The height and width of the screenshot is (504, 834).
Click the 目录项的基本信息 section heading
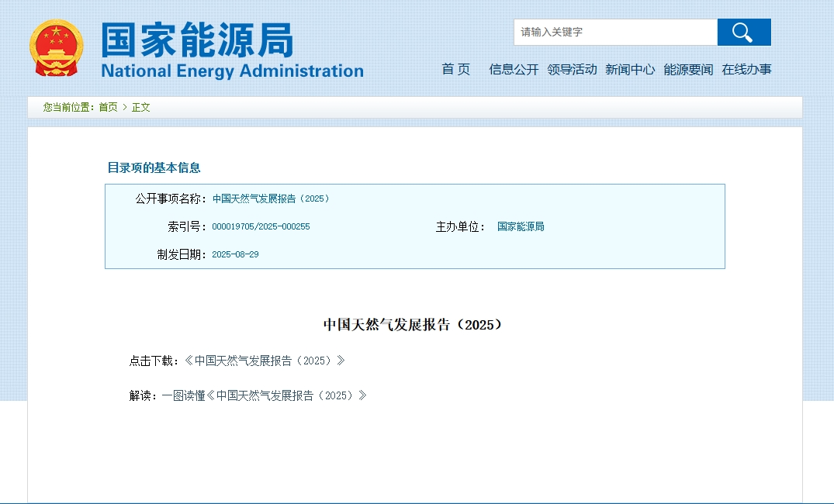[154, 168]
